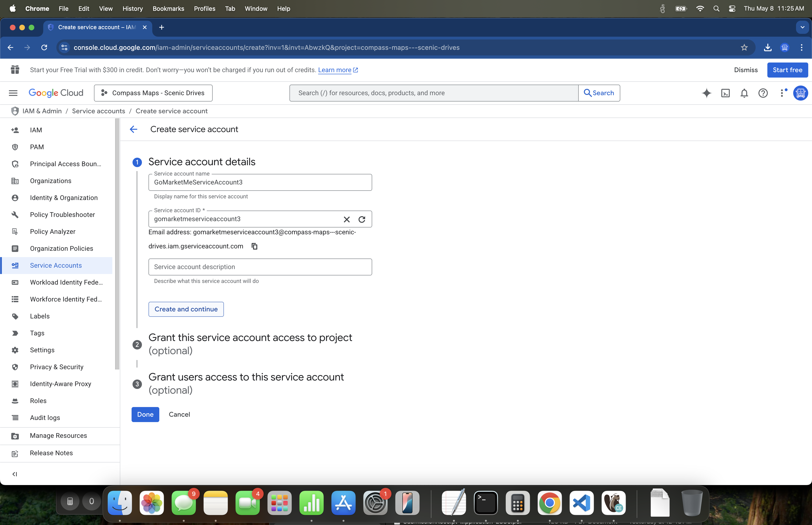Click the Done button
The image size is (812, 525).
click(145, 414)
